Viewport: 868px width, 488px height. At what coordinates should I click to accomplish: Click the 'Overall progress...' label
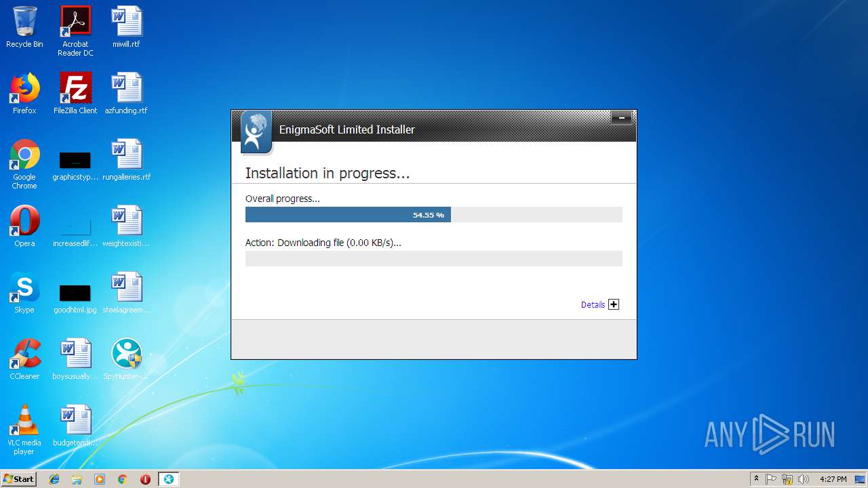point(283,199)
